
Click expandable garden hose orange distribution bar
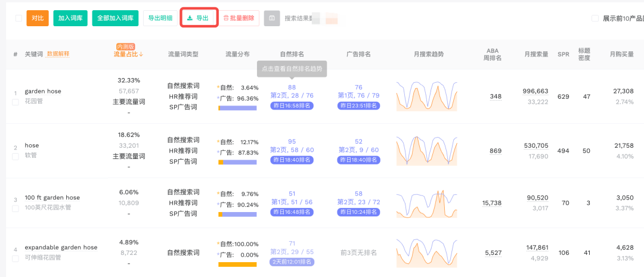[237, 264]
